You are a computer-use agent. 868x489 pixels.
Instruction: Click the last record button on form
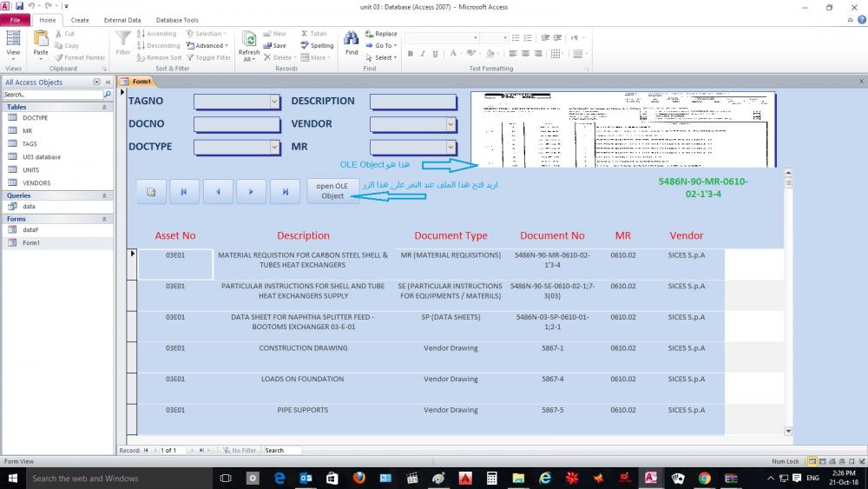(285, 192)
